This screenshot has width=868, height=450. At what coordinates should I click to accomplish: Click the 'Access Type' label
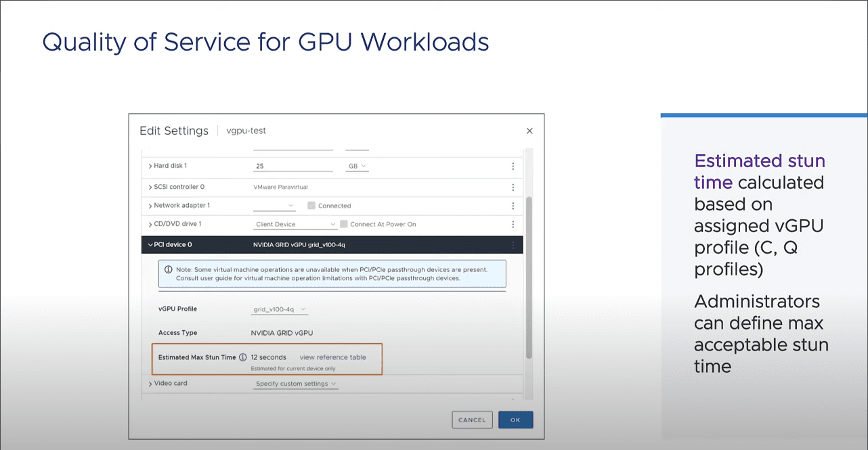(178, 333)
